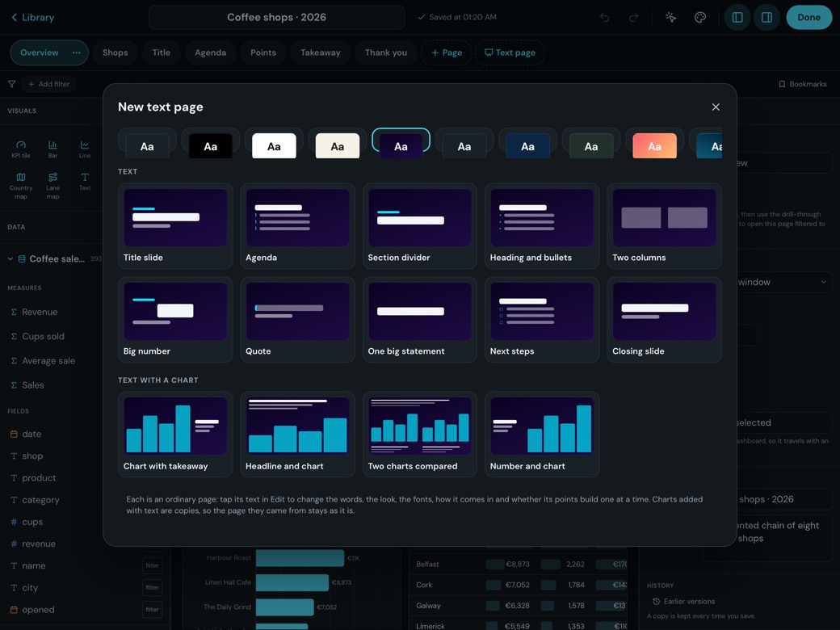The image size is (840, 630).
Task: Choose the Two charts compared layout
Action: [x=419, y=435]
